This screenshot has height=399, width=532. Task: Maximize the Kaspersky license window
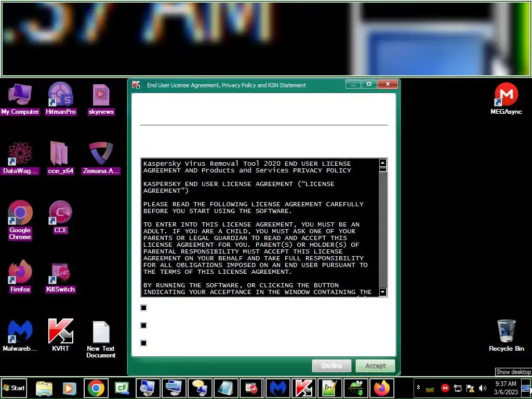pos(369,84)
